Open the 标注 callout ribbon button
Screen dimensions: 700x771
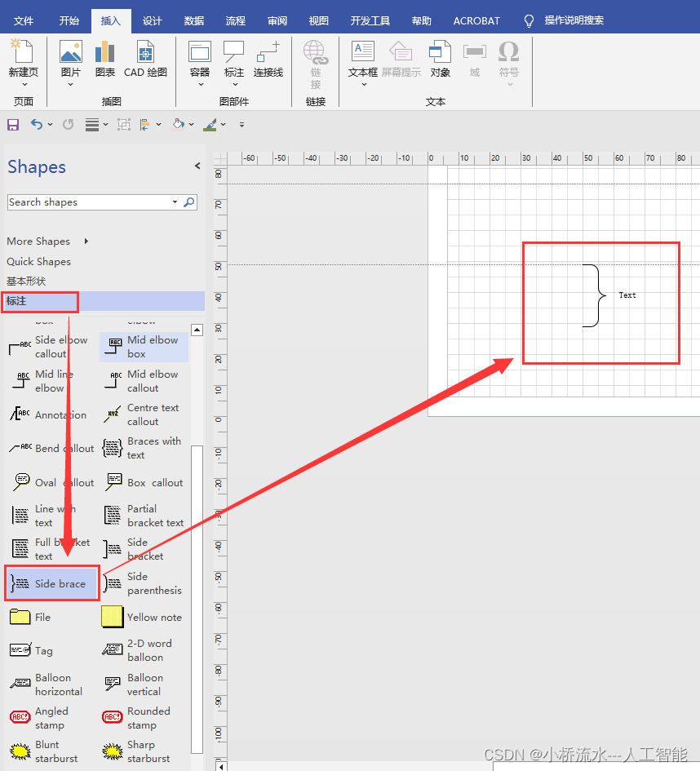(x=233, y=58)
